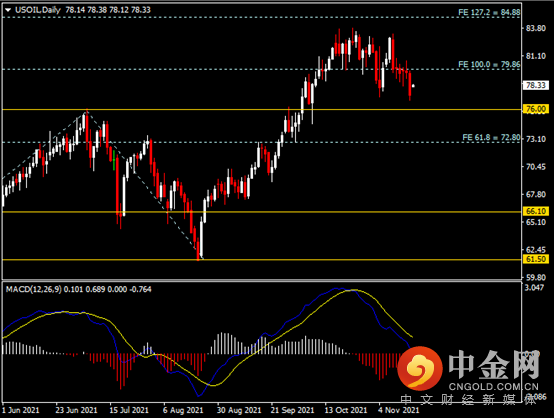Viewport: 554px width, 418px height.
Task: Click the yellow 61.50 price level label
Action: pyautogui.click(x=536, y=259)
